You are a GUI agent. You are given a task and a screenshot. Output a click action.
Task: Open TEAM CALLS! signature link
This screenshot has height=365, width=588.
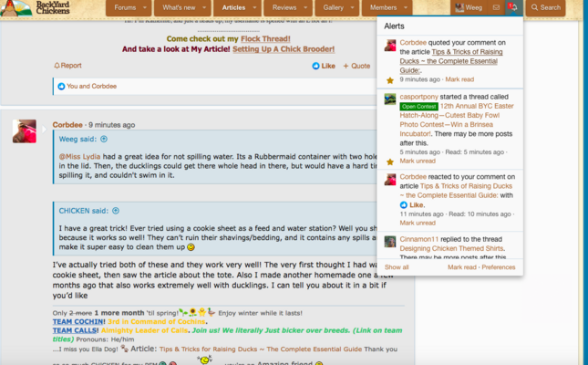tap(76, 330)
